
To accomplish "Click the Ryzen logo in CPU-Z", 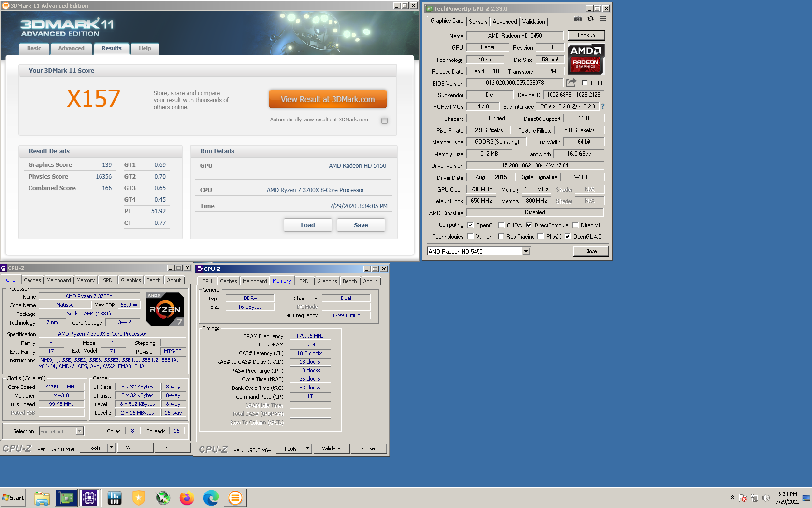I will [165, 309].
